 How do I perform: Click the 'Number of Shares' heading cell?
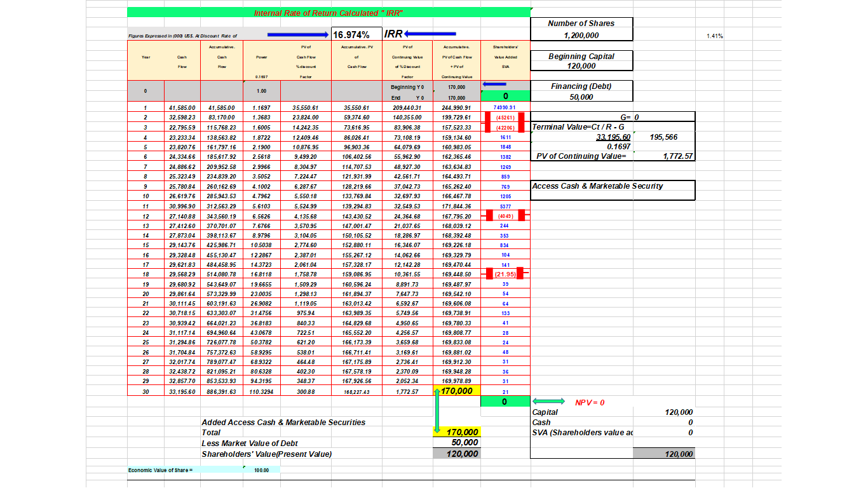(581, 24)
